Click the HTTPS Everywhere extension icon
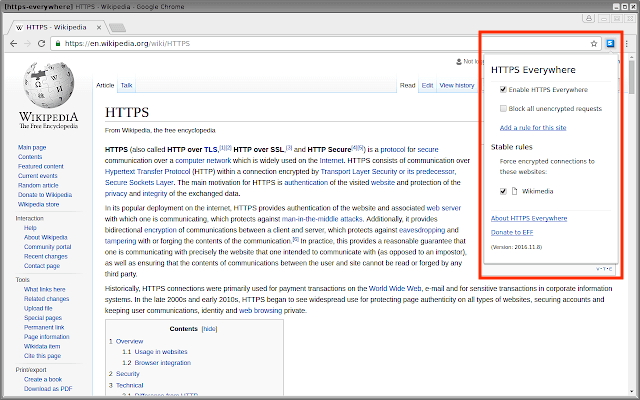Screen dimensions: 640x400 point(610,44)
